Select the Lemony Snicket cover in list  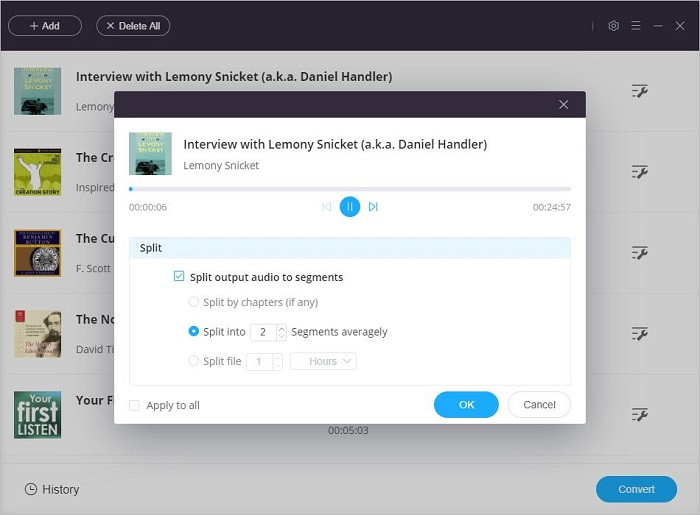click(x=38, y=91)
